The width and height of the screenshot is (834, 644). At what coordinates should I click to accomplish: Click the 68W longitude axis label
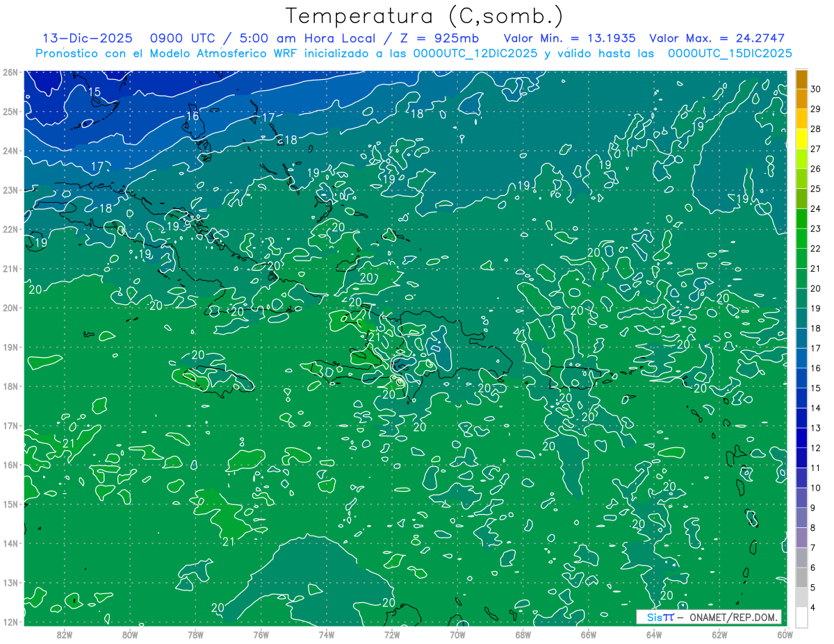(523, 634)
